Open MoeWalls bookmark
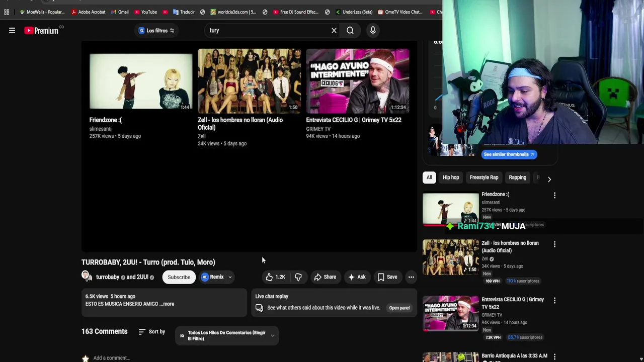Viewport: 644px width, 362px height. (42, 12)
